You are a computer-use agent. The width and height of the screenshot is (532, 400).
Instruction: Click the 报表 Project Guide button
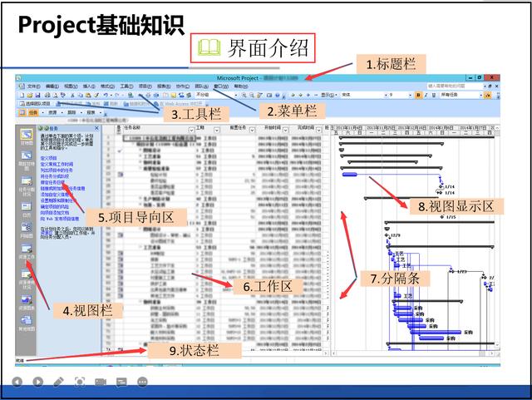(x=91, y=112)
